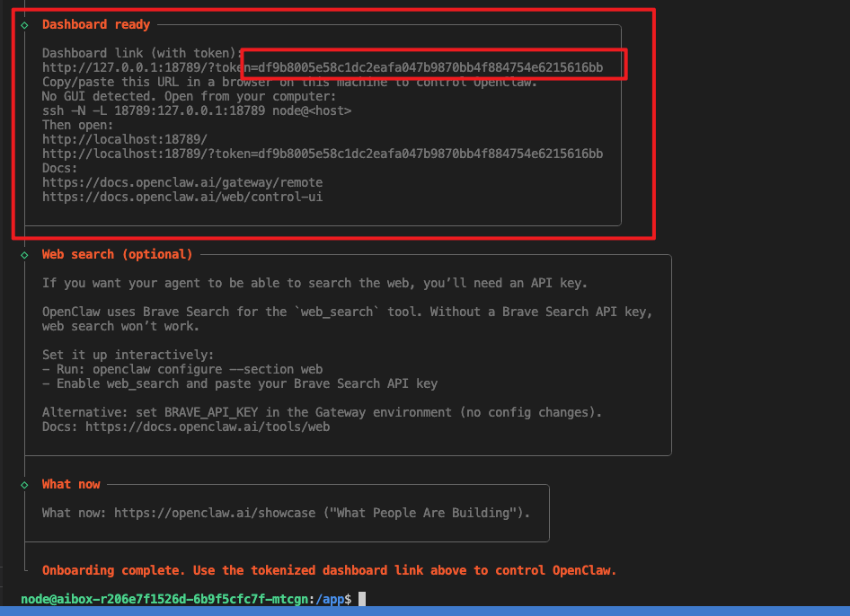Viewport: 850px width, 616px height.
Task: Open the openclaw.ai/showcase link
Action: 214,513
